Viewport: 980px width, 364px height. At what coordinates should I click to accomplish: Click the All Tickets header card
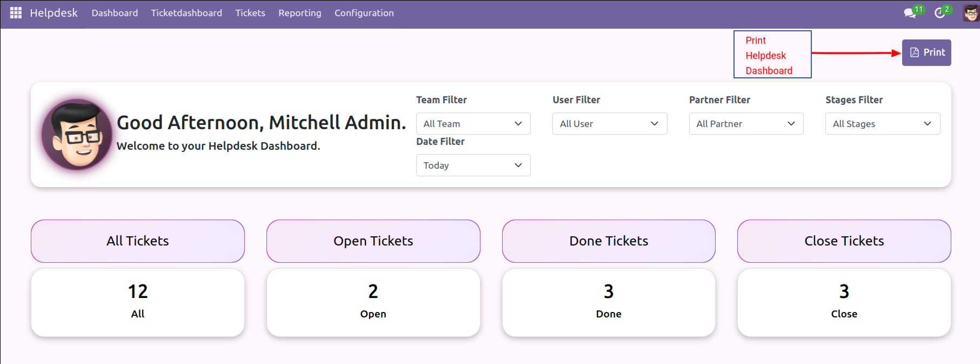pyautogui.click(x=138, y=241)
